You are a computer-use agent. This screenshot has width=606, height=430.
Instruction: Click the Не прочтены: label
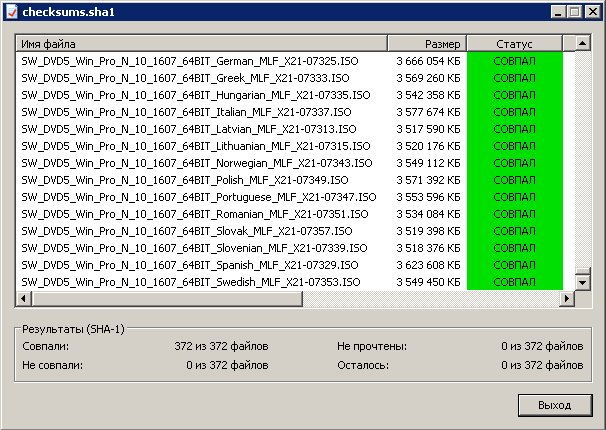click(x=372, y=346)
